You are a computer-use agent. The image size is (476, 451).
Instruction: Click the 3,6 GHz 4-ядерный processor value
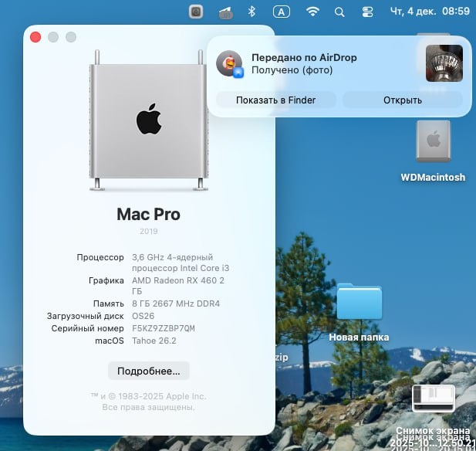point(181,263)
